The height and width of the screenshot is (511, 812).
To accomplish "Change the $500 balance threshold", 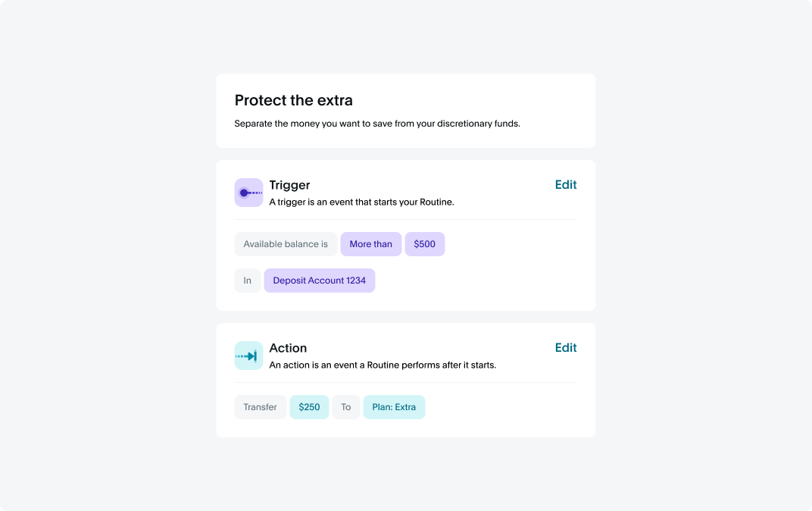I will [425, 244].
